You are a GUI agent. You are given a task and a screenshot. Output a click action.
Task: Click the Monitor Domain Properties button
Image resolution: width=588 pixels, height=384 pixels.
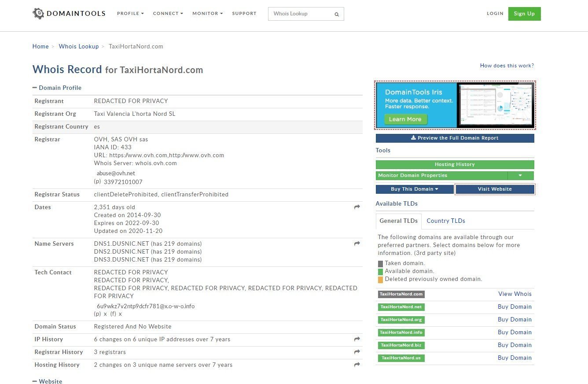pyautogui.click(x=441, y=175)
